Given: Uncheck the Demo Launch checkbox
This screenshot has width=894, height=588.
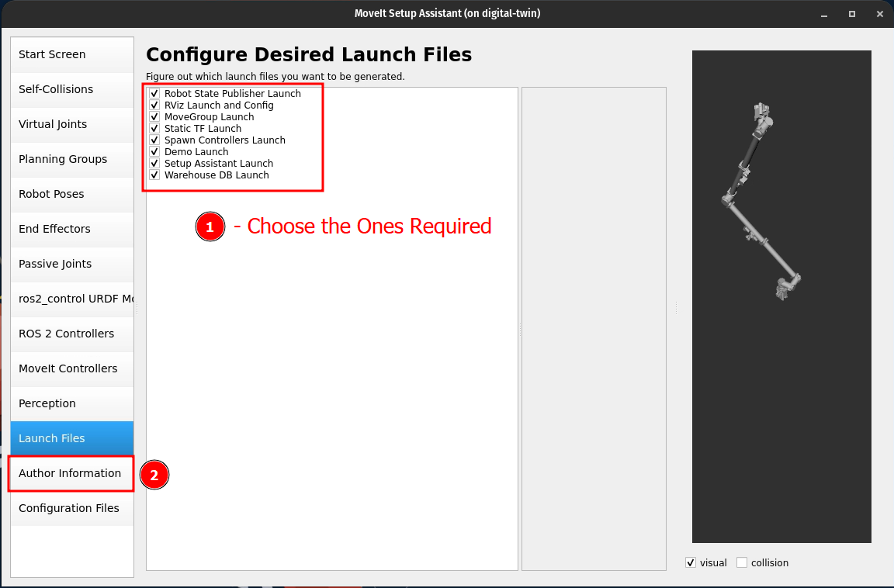Looking at the screenshot, I should point(154,152).
